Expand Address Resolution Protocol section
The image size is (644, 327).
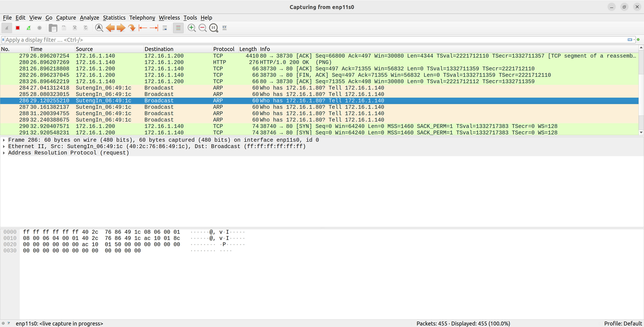click(4, 153)
